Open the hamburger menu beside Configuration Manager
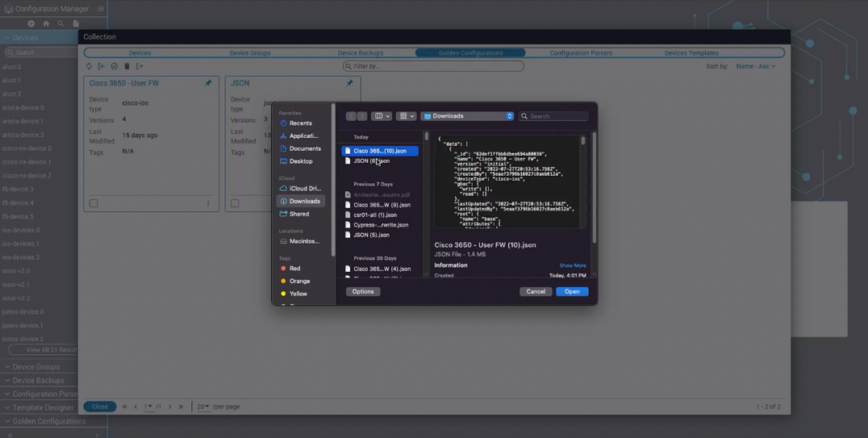 click(100, 9)
